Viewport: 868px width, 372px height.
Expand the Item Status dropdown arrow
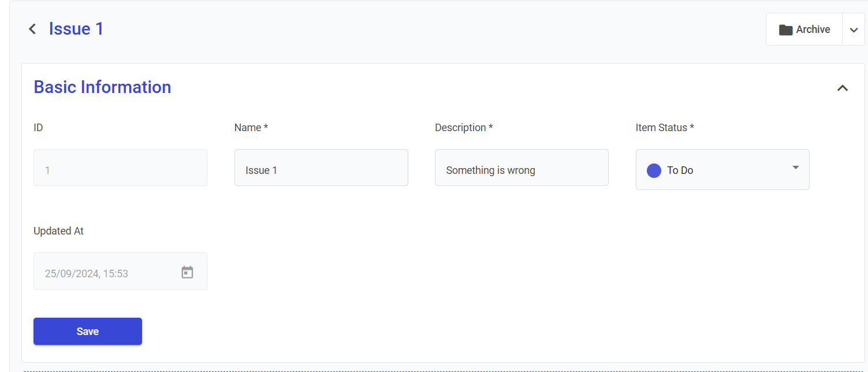[x=795, y=168]
